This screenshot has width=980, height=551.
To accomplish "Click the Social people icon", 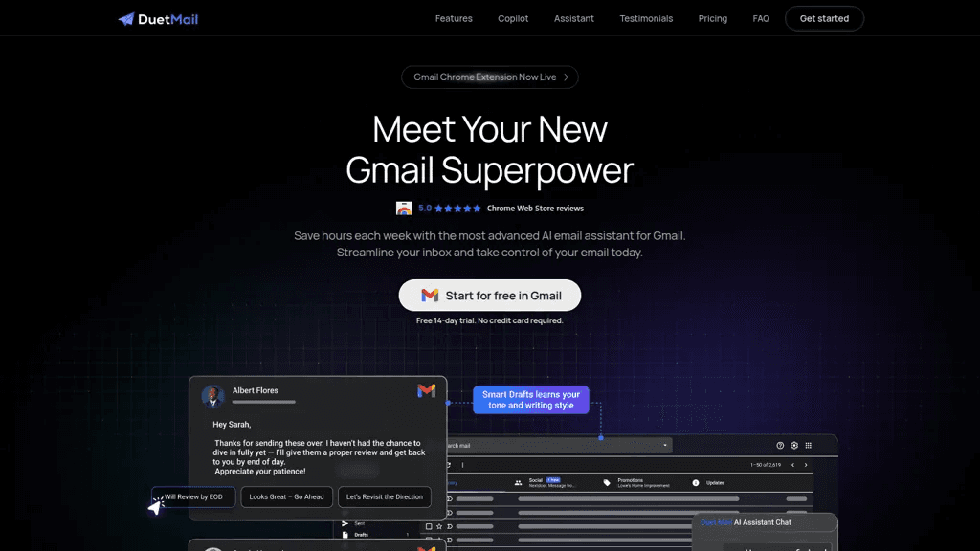I will (518, 482).
